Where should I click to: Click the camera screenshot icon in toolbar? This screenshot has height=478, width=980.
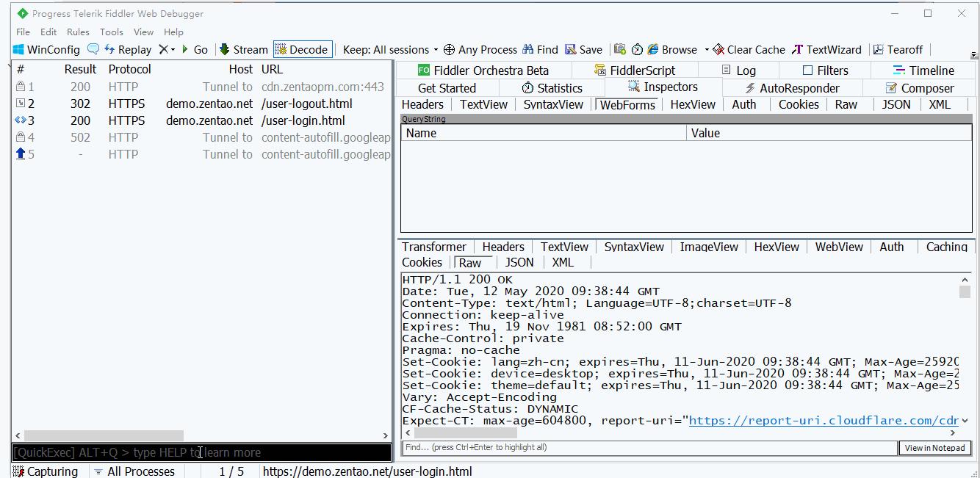pyautogui.click(x=620, y=49)
